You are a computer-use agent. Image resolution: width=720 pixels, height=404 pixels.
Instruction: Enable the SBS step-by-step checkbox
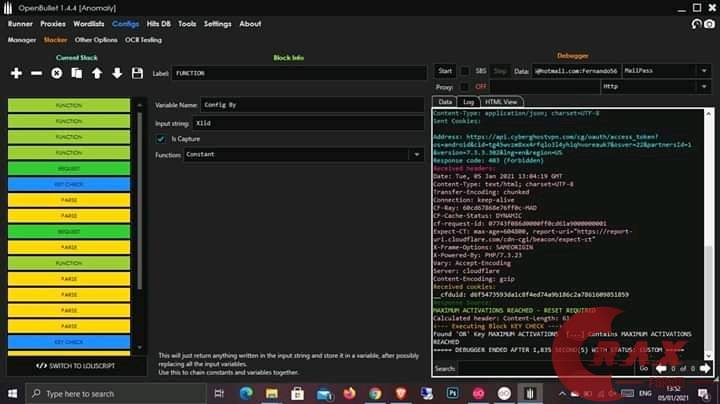pyautogui.click(x=465, y=71)
